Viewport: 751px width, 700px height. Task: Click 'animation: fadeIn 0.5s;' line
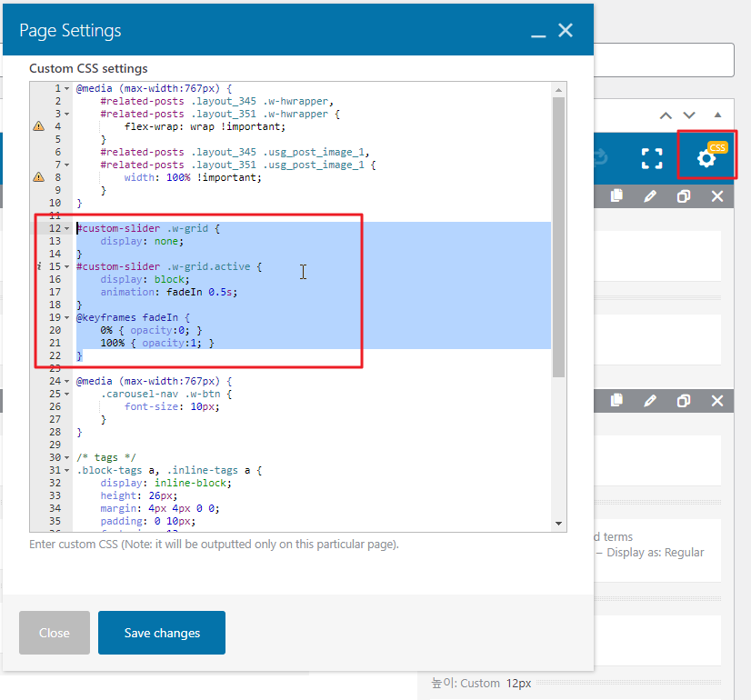168,292
